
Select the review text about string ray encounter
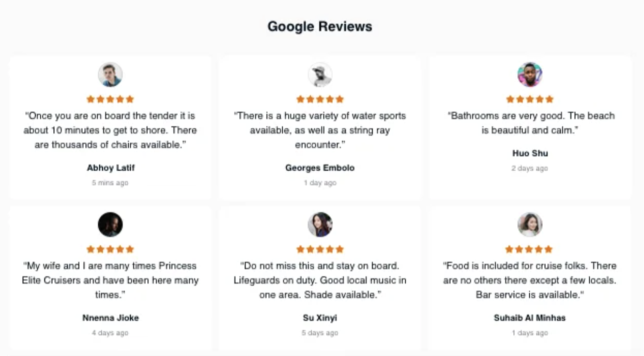[x=320, y=130]
